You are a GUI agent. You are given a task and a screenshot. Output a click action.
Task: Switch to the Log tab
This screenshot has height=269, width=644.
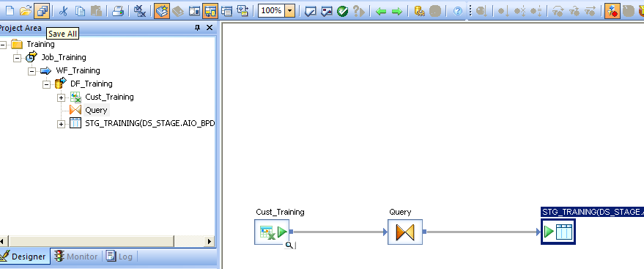[119, 257]
